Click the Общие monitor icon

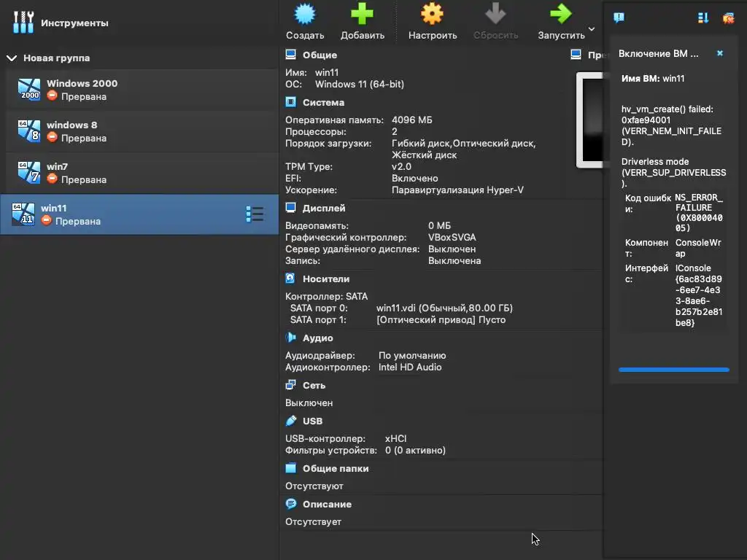[x=290, y=54]
